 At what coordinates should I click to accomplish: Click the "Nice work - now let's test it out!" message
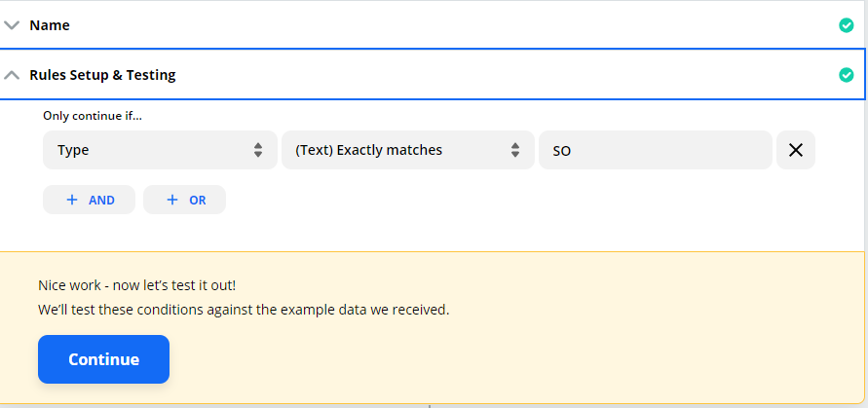136,285
